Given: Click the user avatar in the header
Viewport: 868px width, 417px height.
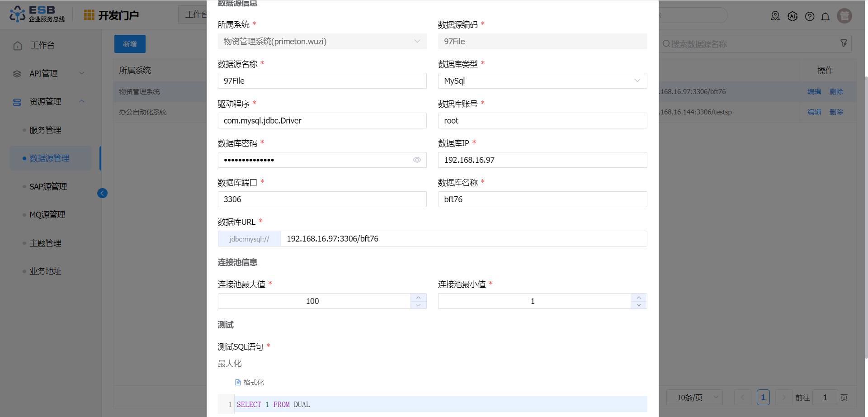Looking at the screenshot, I should (844, 16).
